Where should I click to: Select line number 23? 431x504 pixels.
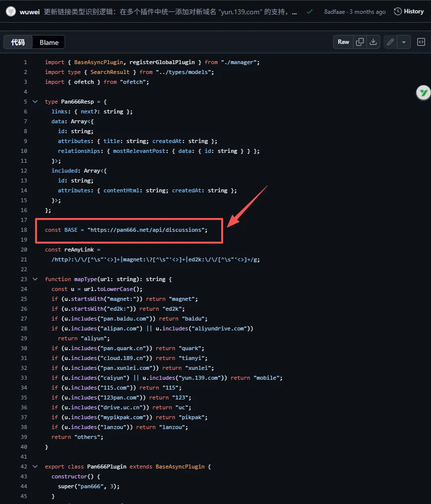24,279
